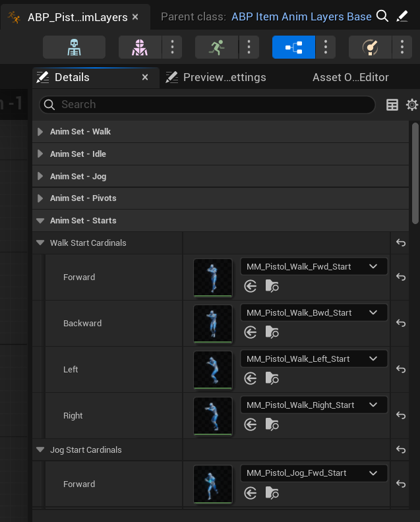Reset Jog Start Cardinals to default

[401, 449]
